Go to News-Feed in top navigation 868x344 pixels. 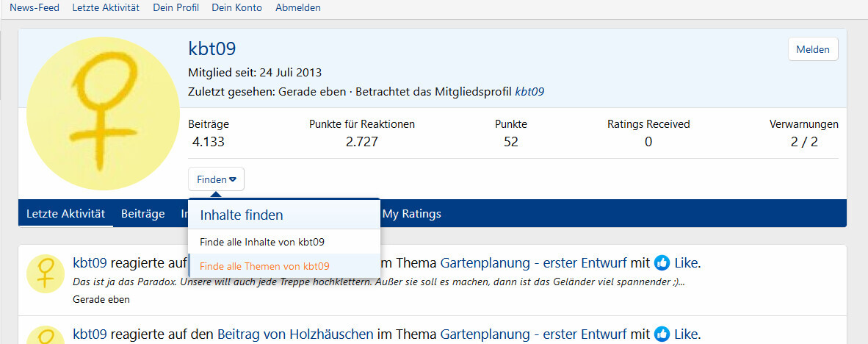pyautogui.click(x=35, y=8)
